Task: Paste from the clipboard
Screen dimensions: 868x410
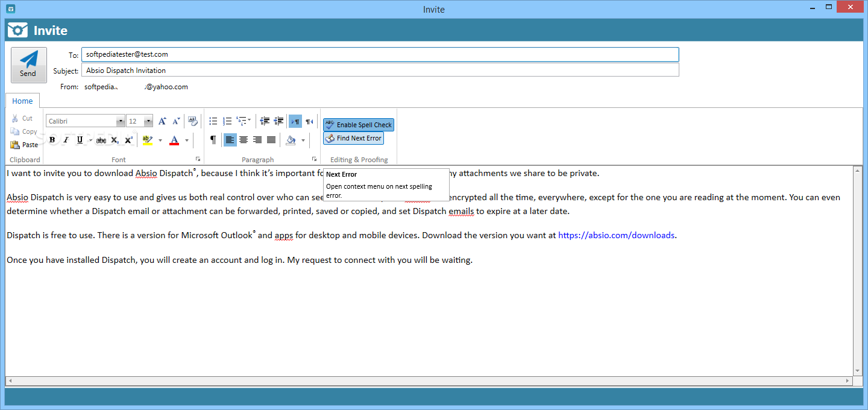Action: pyautogui.click(x=24, y=145)
